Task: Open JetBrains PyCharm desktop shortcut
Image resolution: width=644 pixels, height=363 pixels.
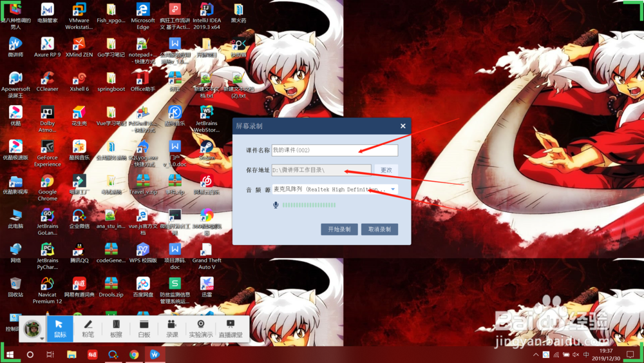Action: pos(47,256)
